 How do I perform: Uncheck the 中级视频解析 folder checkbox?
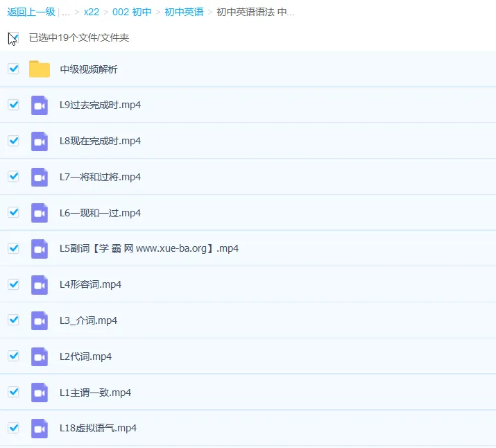point(13,69)
